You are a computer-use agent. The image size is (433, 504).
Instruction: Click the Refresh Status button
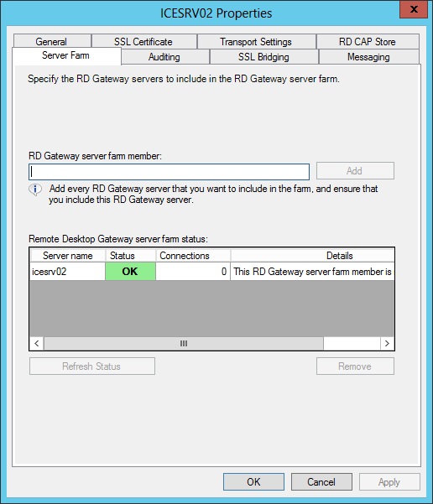click(92, 366)
